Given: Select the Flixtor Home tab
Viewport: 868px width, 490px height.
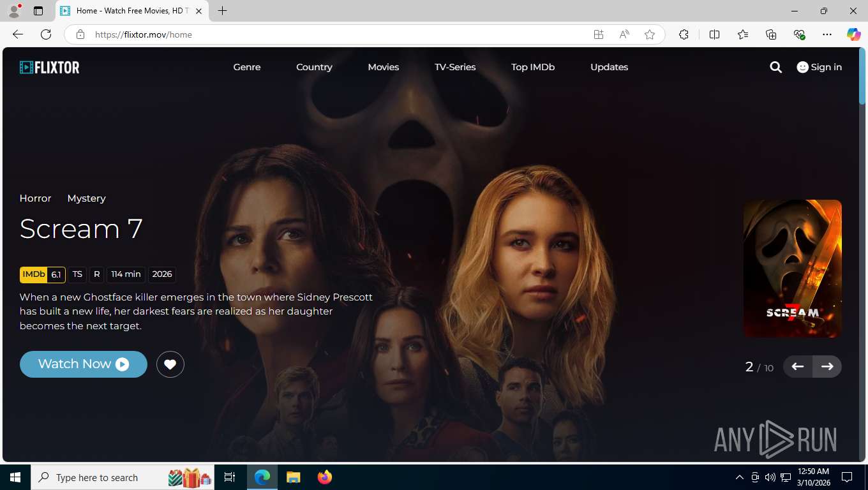Looking at the screenshot, I should point(132,11).
